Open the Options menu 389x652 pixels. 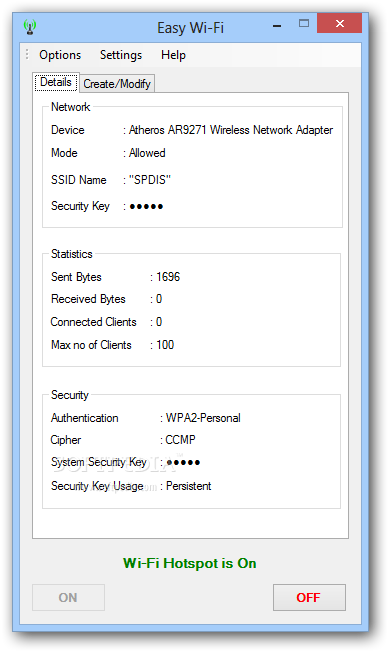point(60,55)
